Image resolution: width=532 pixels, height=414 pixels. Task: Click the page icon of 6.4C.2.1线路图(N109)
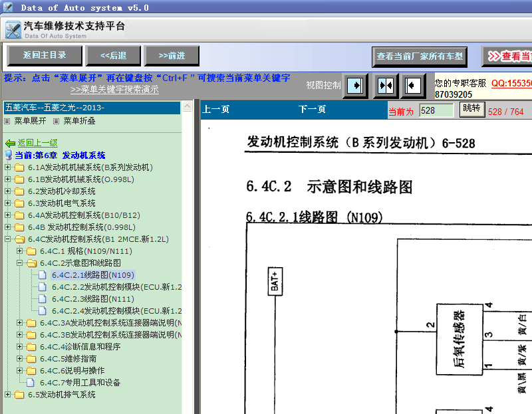pyautogui.click(x=43, y=275)
